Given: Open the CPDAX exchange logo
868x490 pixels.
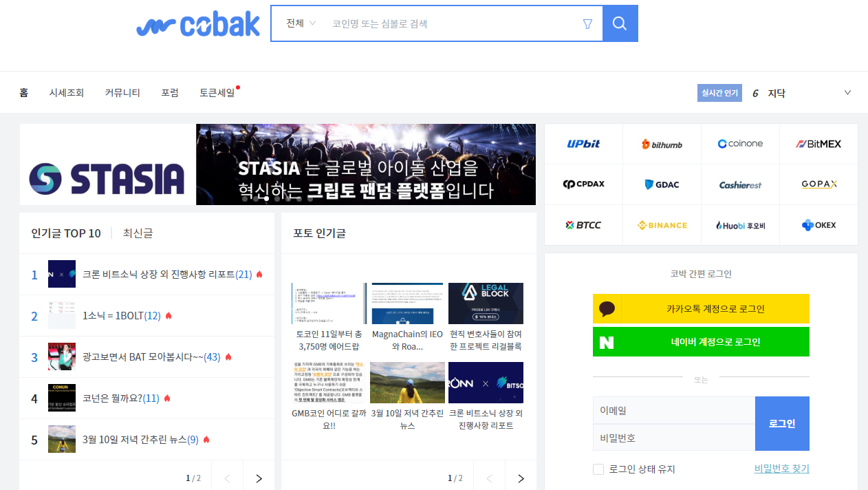Looking at the screenshot, I should point(583,184).
